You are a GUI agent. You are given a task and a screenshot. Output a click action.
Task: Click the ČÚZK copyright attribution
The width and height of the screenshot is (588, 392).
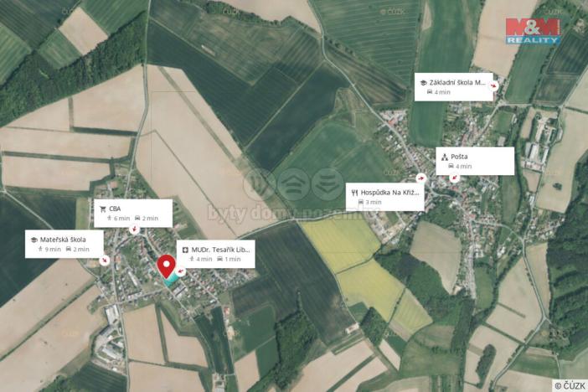[570, 385]
